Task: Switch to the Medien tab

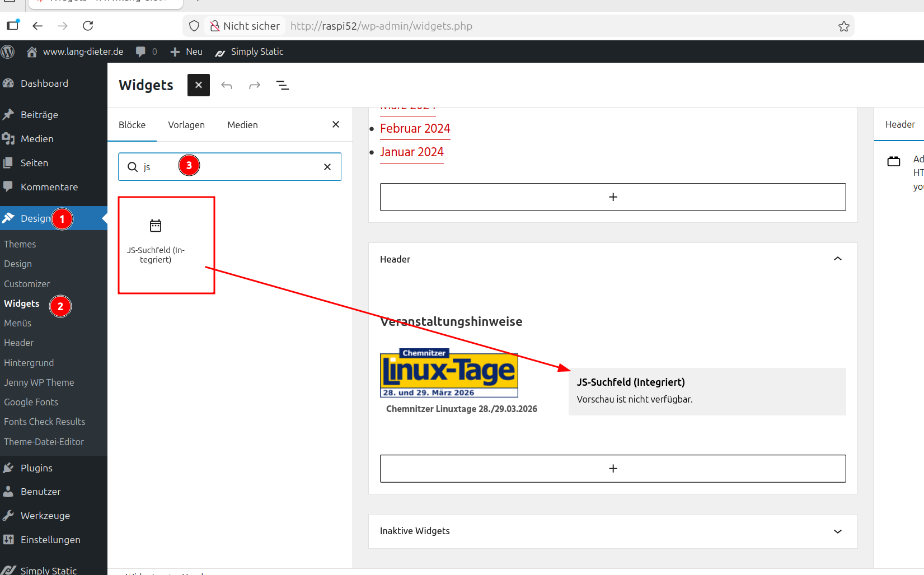Action: point(242,125)
